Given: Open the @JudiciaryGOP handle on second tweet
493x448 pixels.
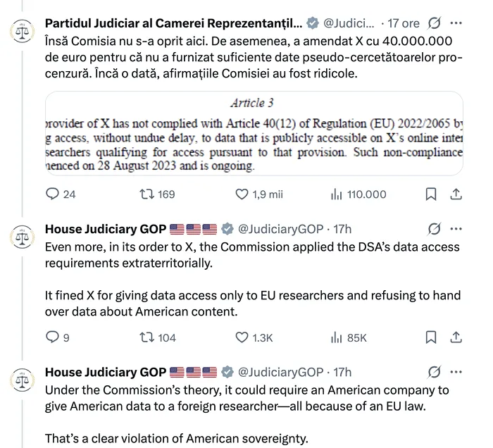Looking at the screenshot, I should 280,229.
